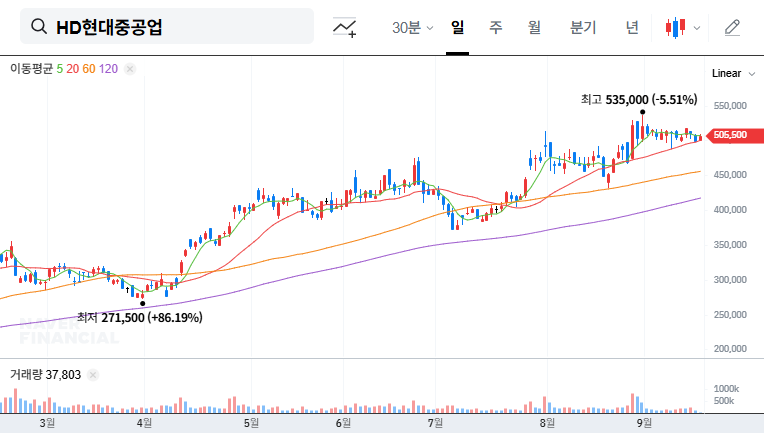Expand the chart type chevron
Viewport: 764px width, 433px height.
point(697,28)
